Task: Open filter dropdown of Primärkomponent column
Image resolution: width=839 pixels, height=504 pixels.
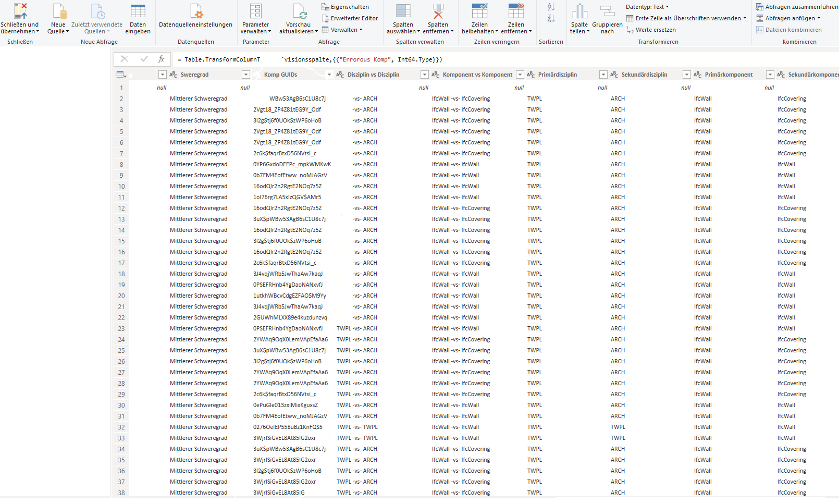Action: (x=770, y=75)
